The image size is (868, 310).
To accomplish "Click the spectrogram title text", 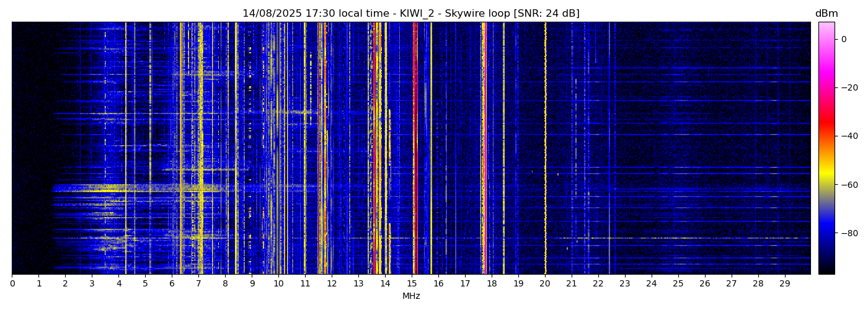I will pos(410,14).
